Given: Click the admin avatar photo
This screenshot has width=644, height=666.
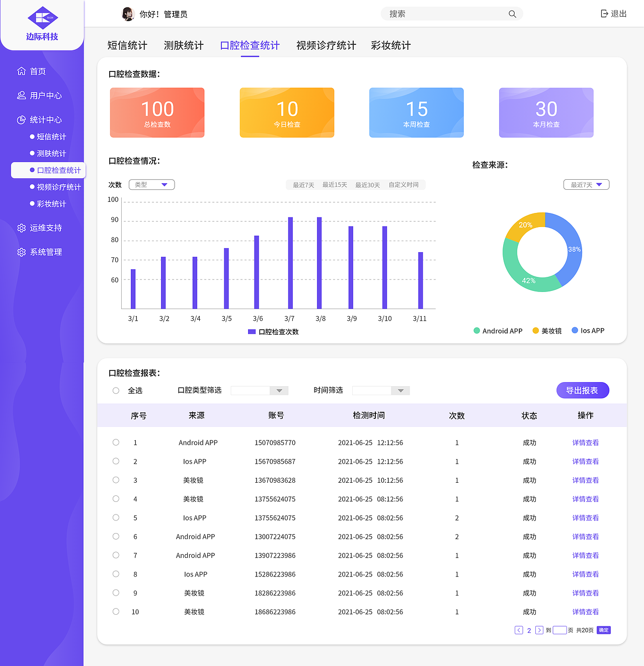Looking at the screenshot, I should tap(128, 14).
